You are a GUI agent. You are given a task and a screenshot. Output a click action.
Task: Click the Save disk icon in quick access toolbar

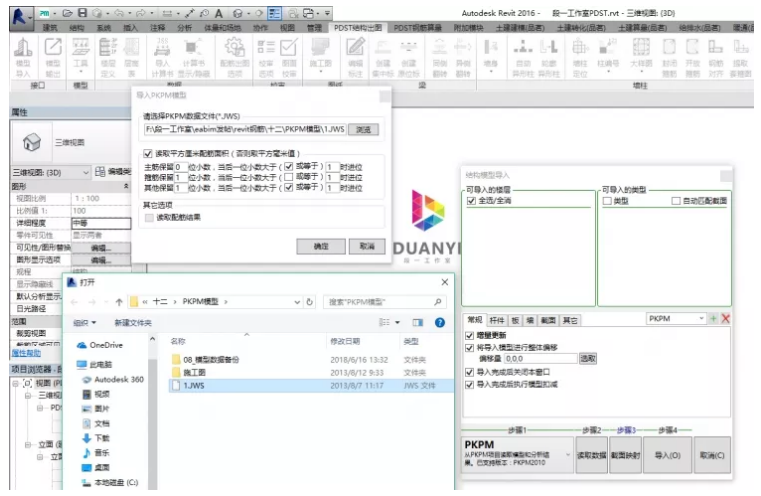[x=83, y=13]
